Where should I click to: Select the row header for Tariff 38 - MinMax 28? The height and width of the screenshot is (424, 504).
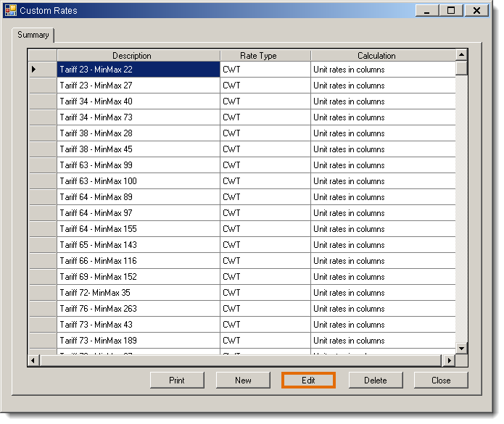(x=42, y=133)
